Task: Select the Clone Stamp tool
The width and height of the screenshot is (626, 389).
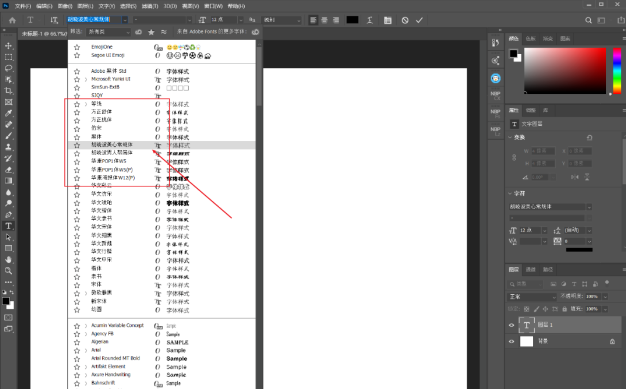Action: coord(8,147)
